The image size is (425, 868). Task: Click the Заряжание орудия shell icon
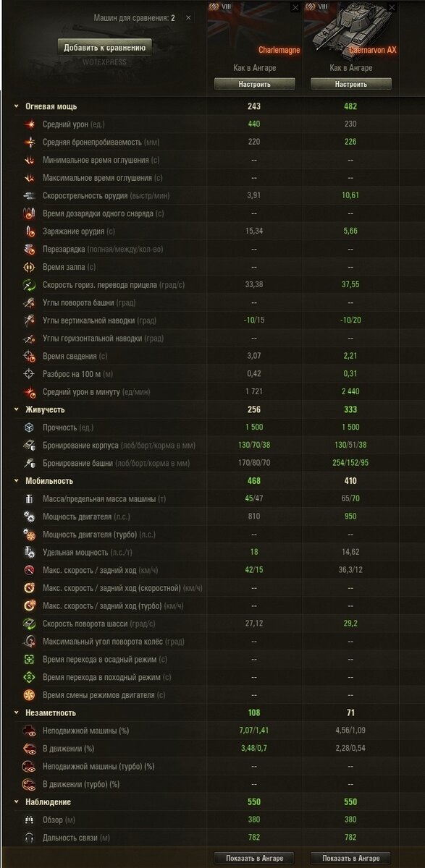(30, 231)
